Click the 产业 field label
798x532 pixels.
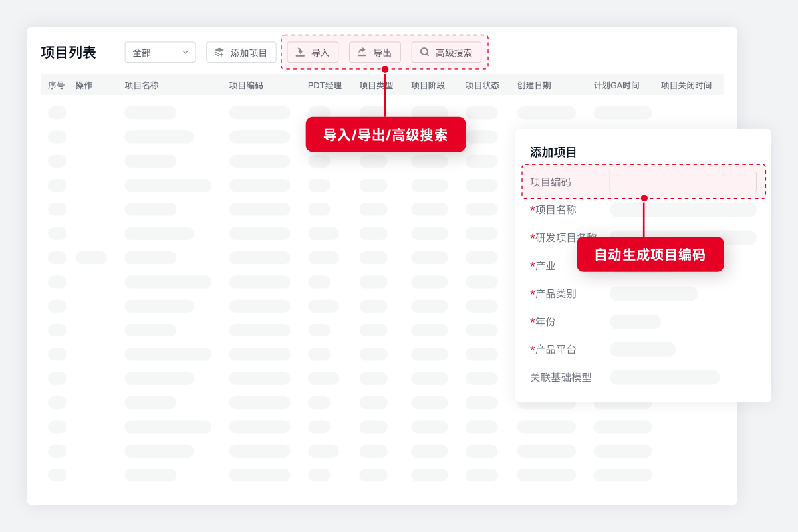[x=543, y=265]
